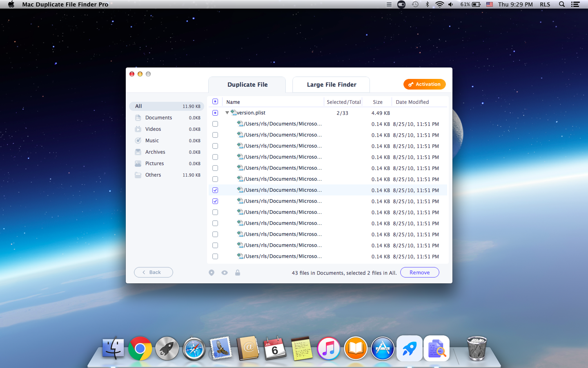The image size is (588, 368).
Task: Select the Videos category in sidebar
Action: (153, 129)
